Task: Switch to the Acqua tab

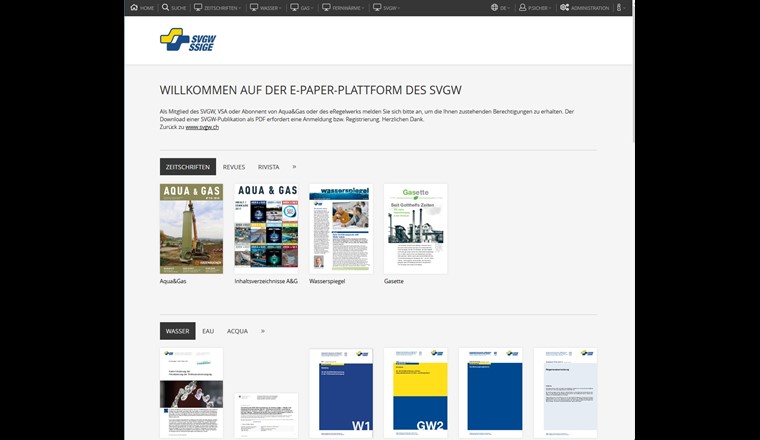Action: tap(238, 331)
